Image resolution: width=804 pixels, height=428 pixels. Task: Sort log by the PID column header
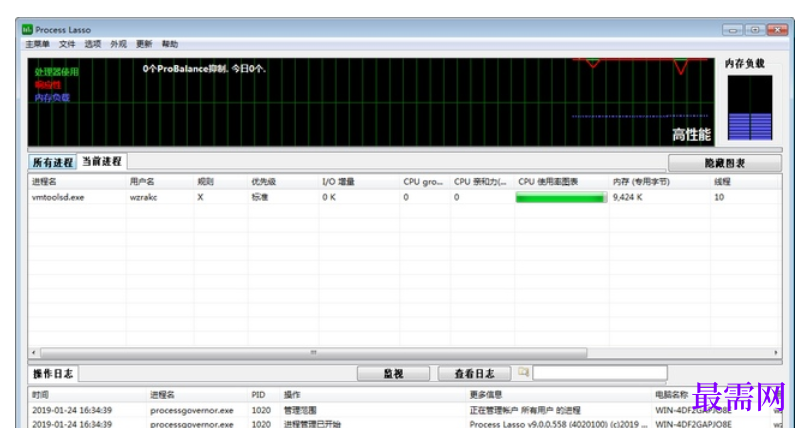[x=265, y=395]
